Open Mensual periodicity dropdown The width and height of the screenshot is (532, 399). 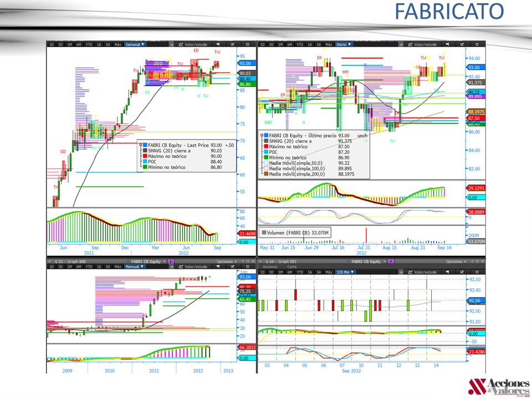click(x=135, y=267)
